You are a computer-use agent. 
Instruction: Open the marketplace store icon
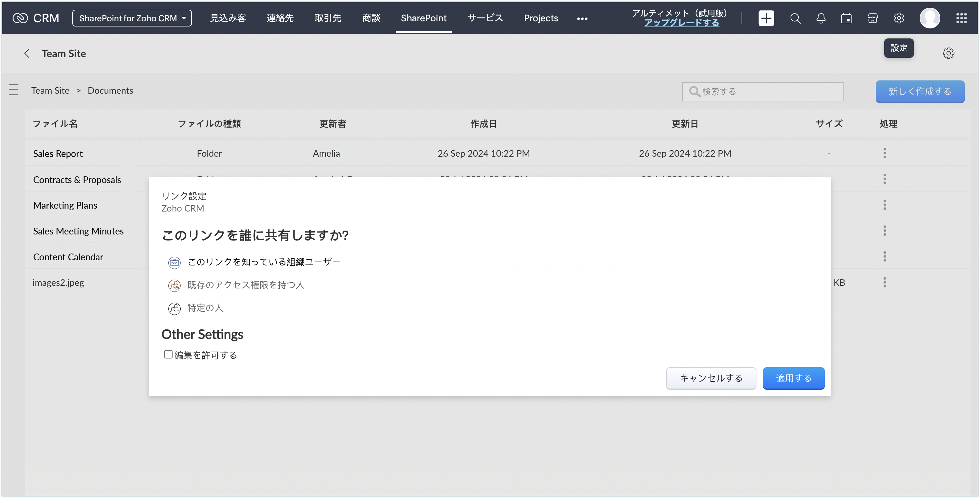872,18
